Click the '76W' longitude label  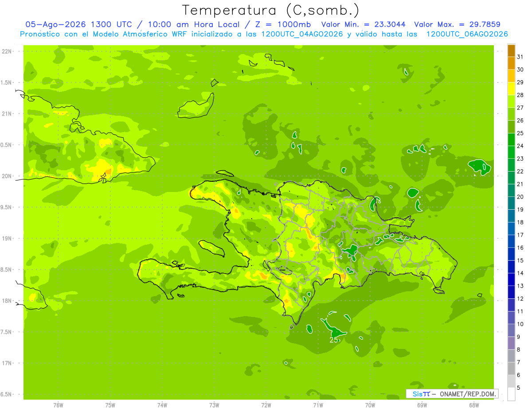[58, 405]
